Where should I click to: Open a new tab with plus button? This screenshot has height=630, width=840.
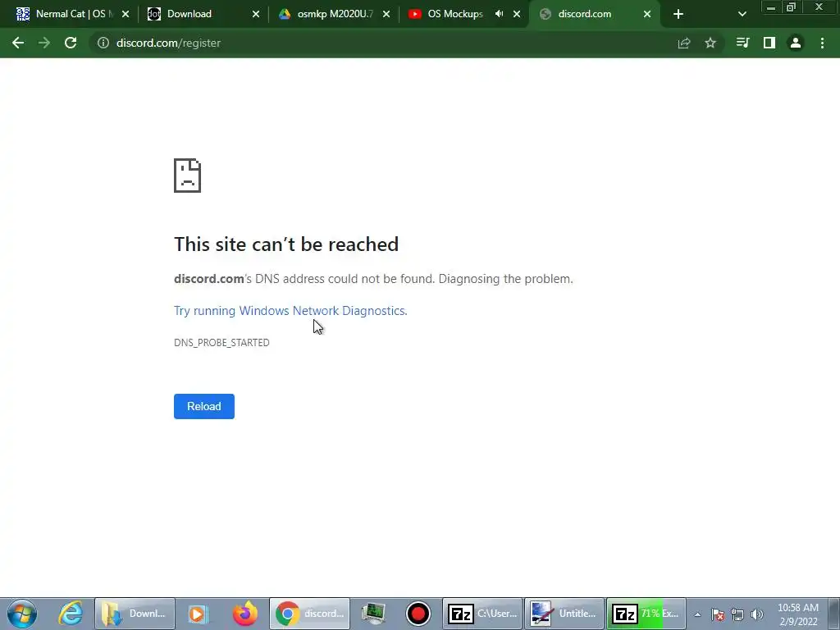click(678, 15)
